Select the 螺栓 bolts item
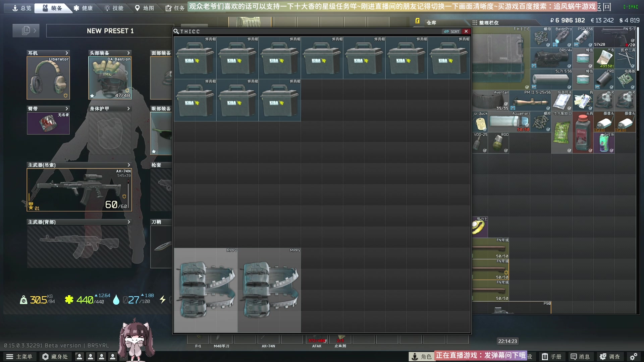The width and height of the screenshot is (644, 362). click(x=541, y=122)
